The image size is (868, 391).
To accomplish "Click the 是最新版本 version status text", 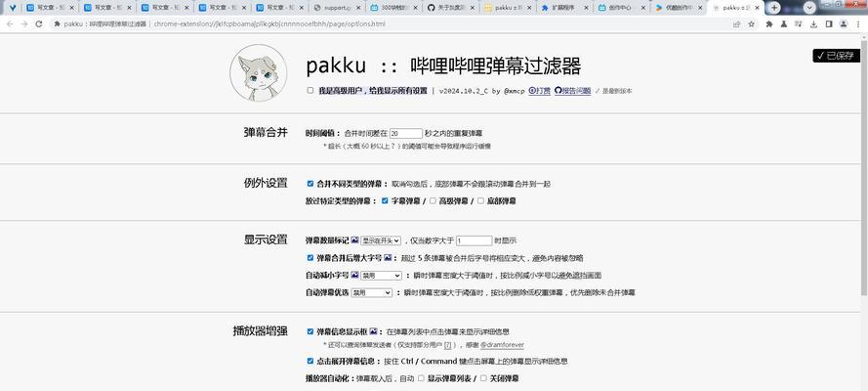I will click(617, 91).
